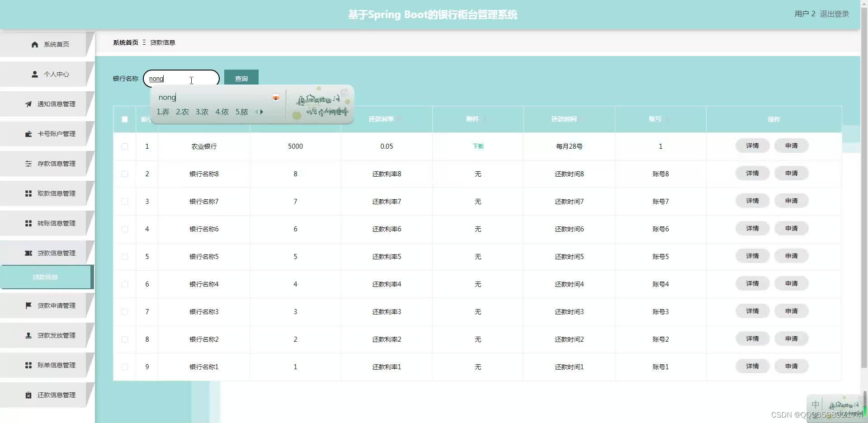Check the row checkbox for 银行名称1

(x=125, y=367)
